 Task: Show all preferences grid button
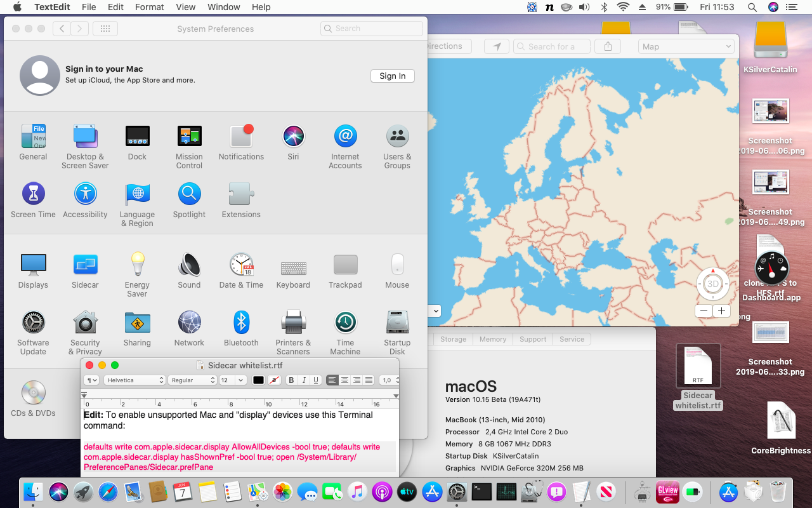click(105, 29)
